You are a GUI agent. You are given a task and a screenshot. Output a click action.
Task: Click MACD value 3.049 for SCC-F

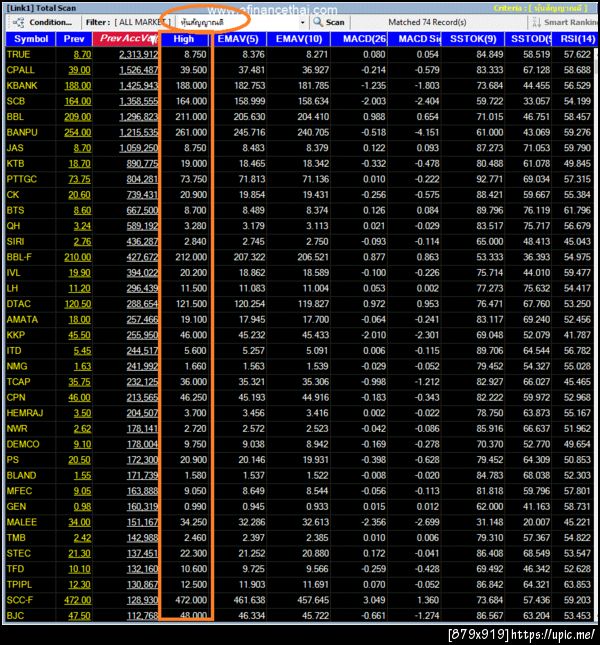pyautogui.click(x=374, y=600)
